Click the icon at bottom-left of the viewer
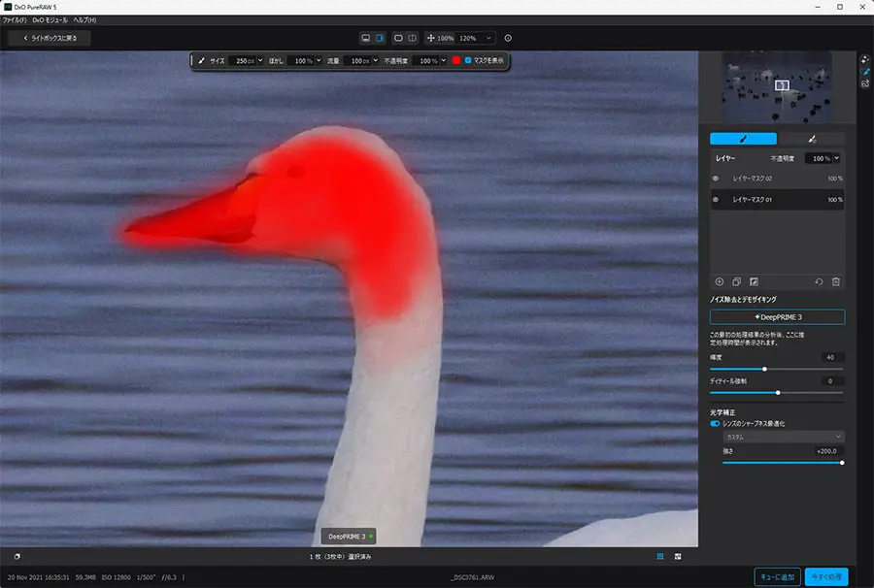This screenshot has width=874, height=588. click(17, 556)
